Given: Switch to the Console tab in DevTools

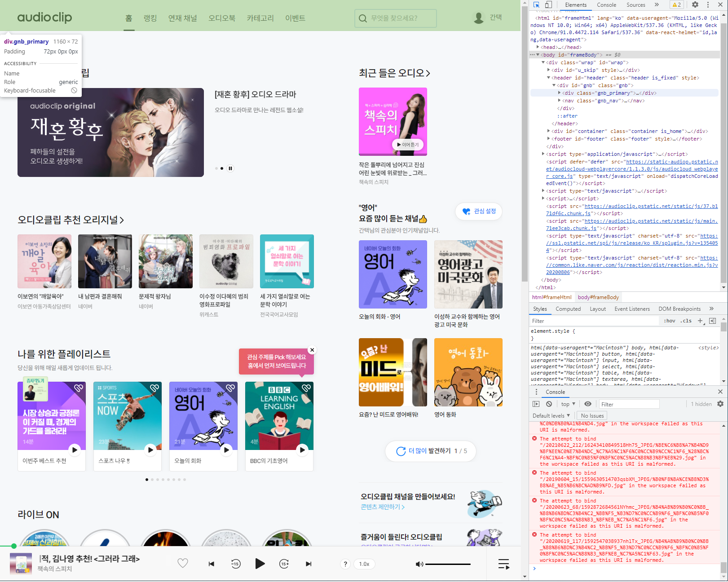Looking at the screenshot, I should pos(606,5).
